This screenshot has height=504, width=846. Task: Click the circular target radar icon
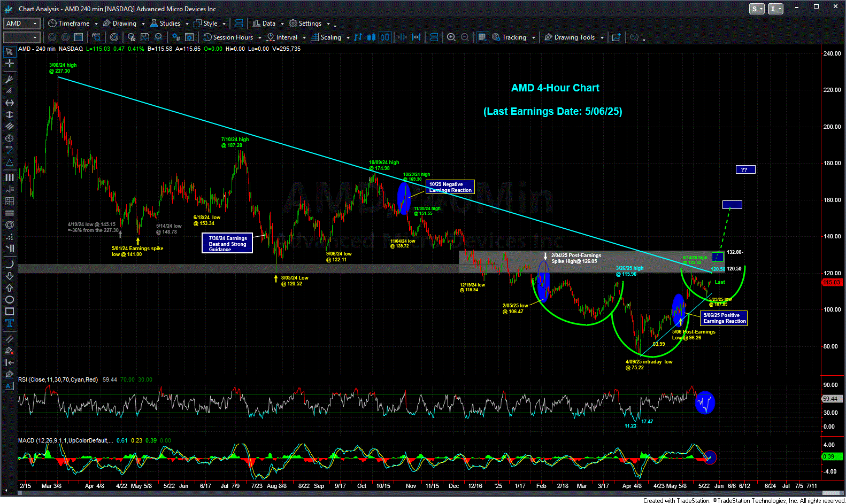tap(114, 37)
